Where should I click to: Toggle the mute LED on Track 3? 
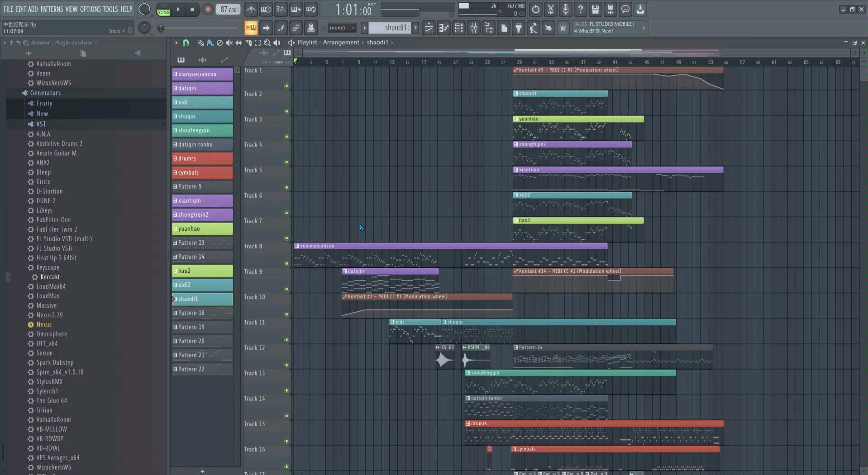(286, 137)
